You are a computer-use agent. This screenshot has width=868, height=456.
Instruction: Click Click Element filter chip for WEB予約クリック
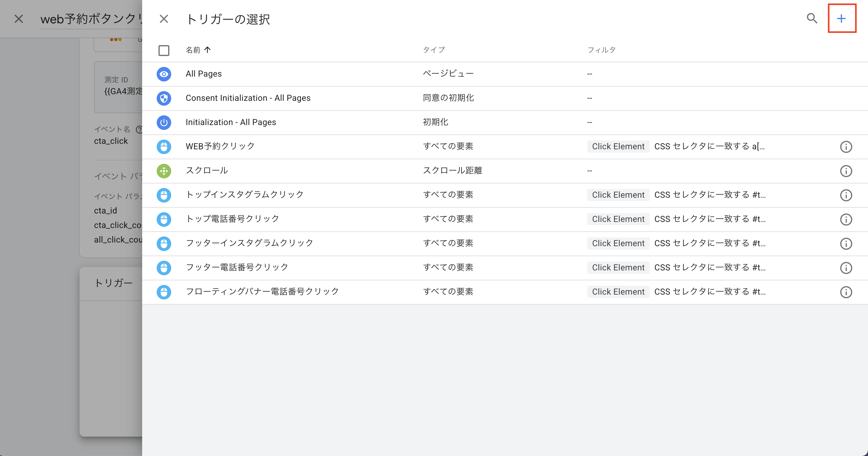(618, 146)
